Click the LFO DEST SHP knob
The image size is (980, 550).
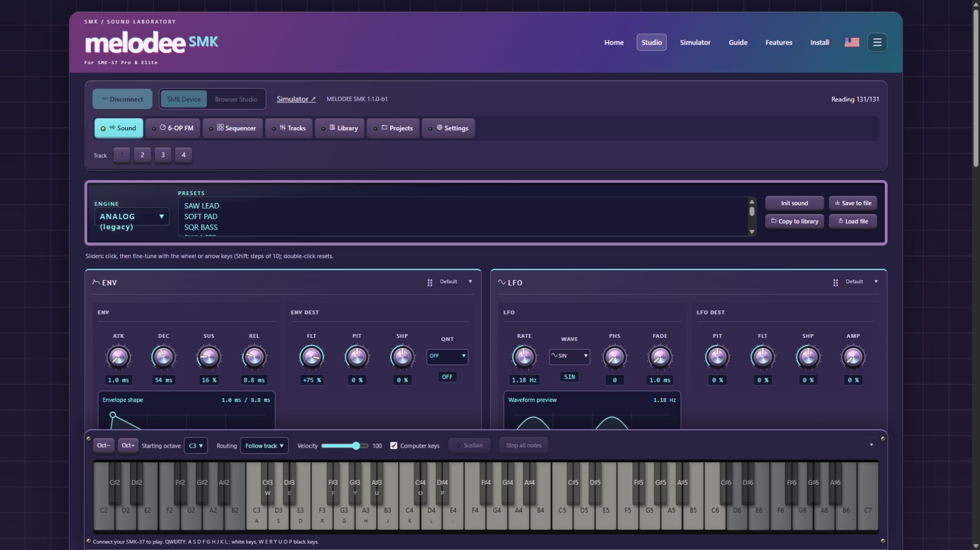pyautogui.click(x=808, y=357)
